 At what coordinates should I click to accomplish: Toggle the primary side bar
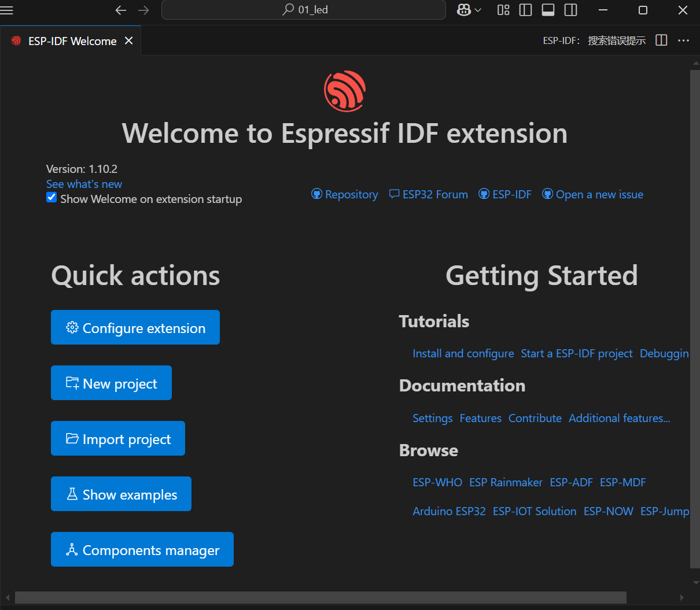coord(526,10)
